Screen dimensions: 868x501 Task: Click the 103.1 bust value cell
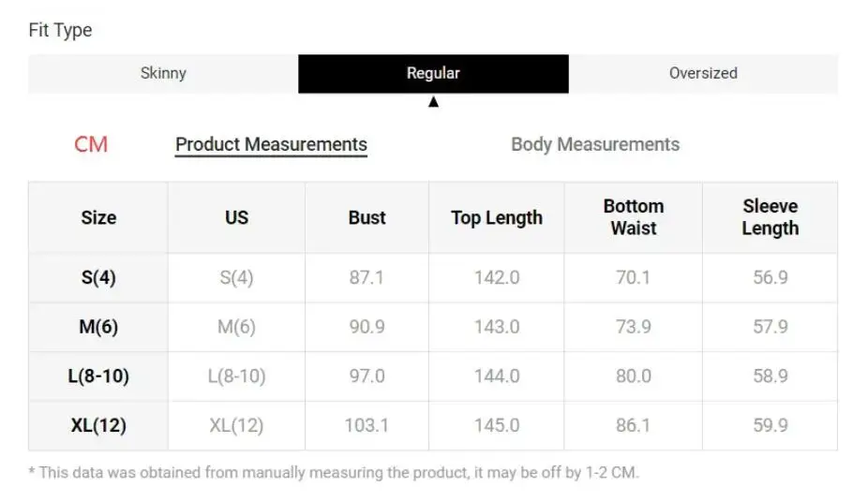[367, 426]
